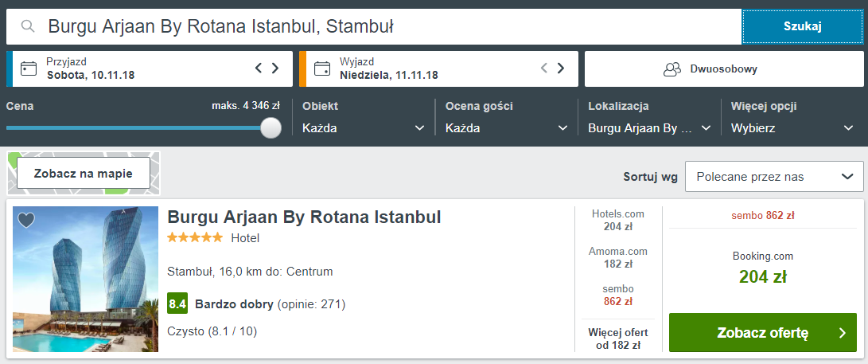Click the Szukaj search button

tap(801, 27)
